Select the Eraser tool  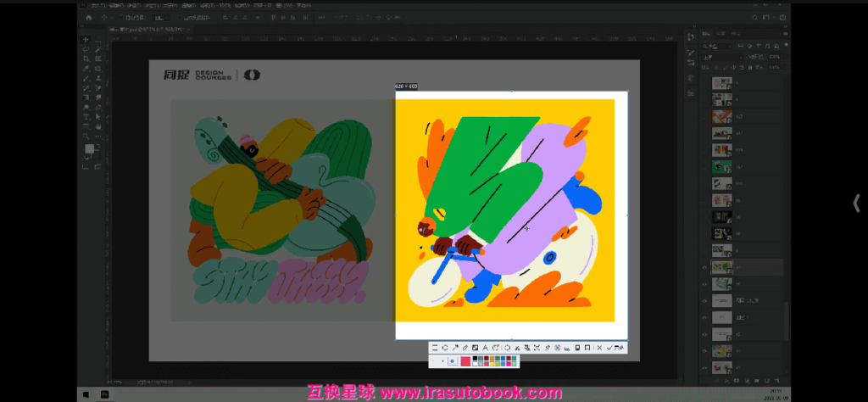(x=98, y=88)
